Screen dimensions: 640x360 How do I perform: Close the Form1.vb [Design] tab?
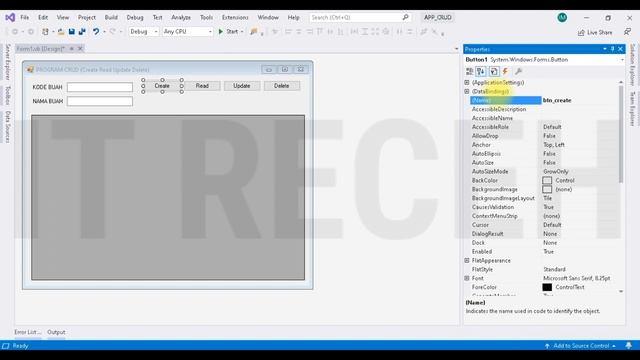pos(80,49)
